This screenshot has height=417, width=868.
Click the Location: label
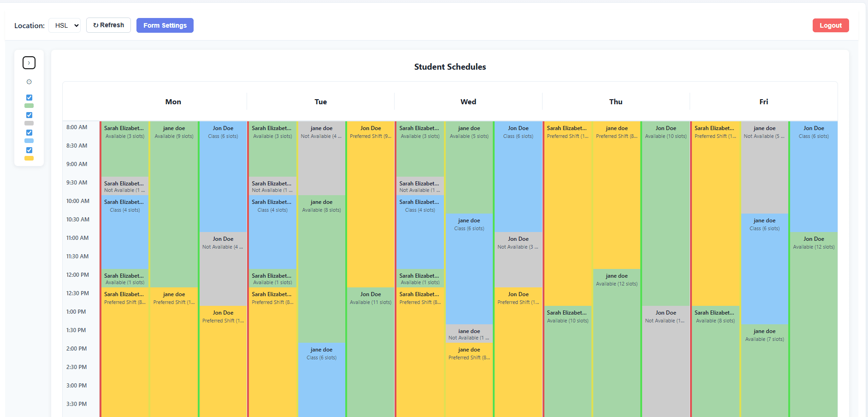30,26
